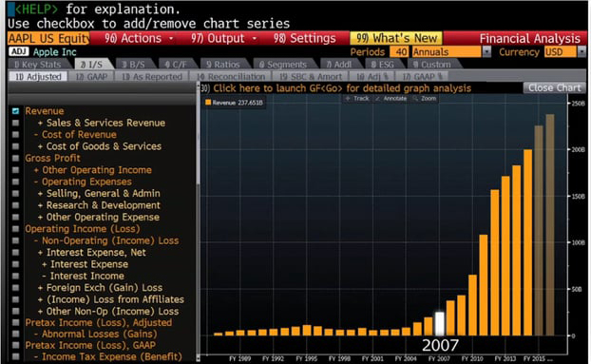Open the Settings menu

(x=305, y=38)
